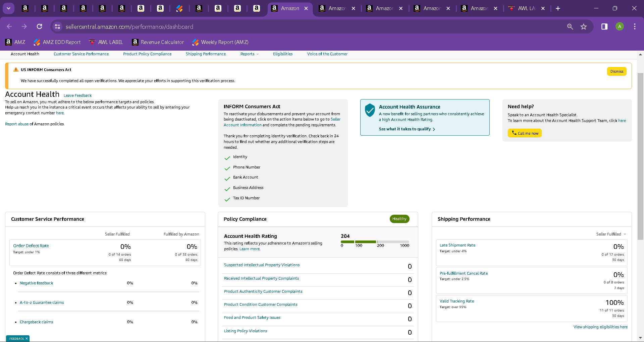Dismiss the US INFORM Consumers Act notice
This screenshot has height=342, width=644.
click(x=616, y=71)
